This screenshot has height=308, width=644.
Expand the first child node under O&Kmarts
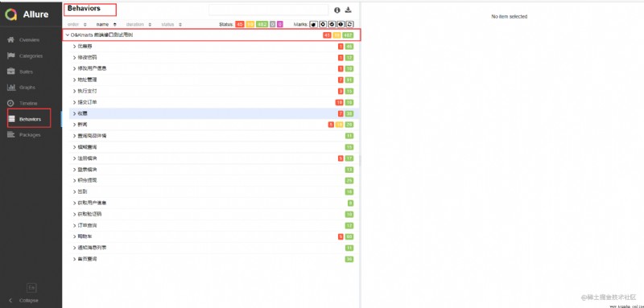click(x=75, y=47)
